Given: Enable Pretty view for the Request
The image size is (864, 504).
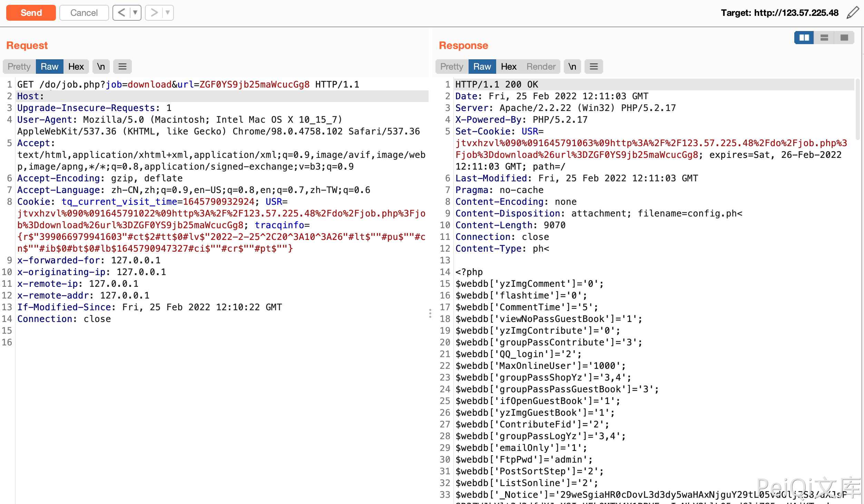Looking at the screenshot, I should tap(19, 67).
